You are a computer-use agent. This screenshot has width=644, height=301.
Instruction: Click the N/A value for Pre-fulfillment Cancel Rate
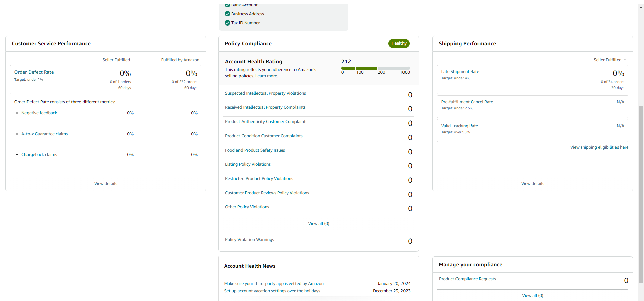click(x=620, y=102)
